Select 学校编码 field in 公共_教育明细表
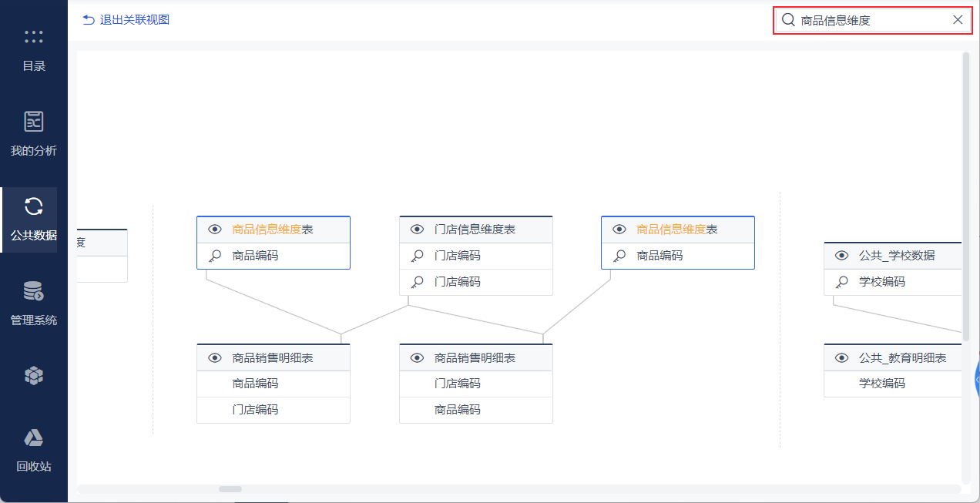Screen dimensions: 980x503 click(x=882, y=384)
